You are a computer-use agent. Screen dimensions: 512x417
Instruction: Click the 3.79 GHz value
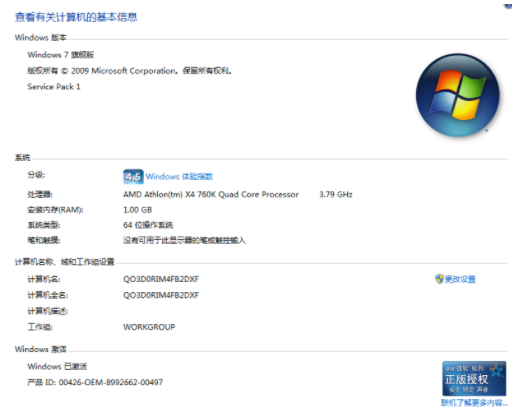pyautogui.click(x=336, y=194)
